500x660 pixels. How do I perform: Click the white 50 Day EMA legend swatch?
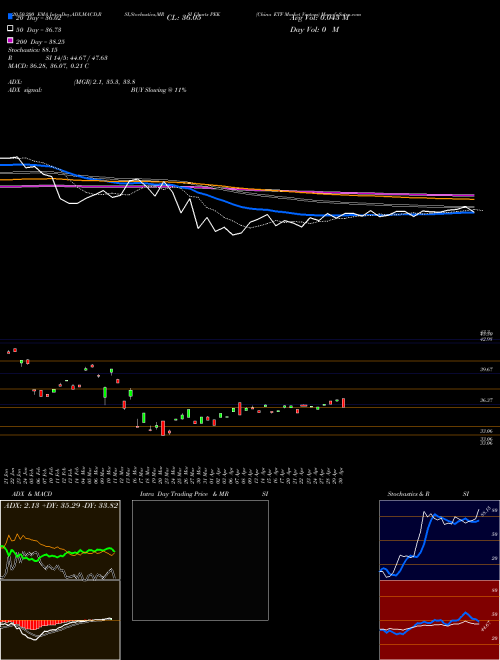point(10,29)
